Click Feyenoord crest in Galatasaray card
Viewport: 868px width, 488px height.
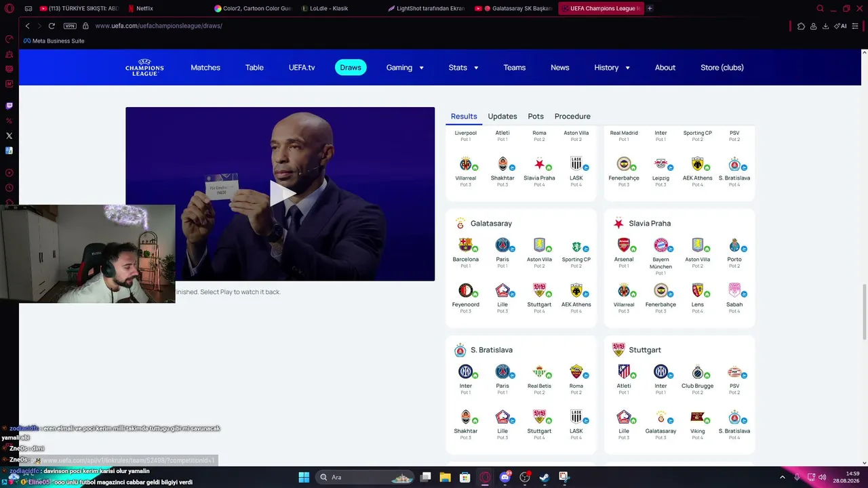(465, 291)
